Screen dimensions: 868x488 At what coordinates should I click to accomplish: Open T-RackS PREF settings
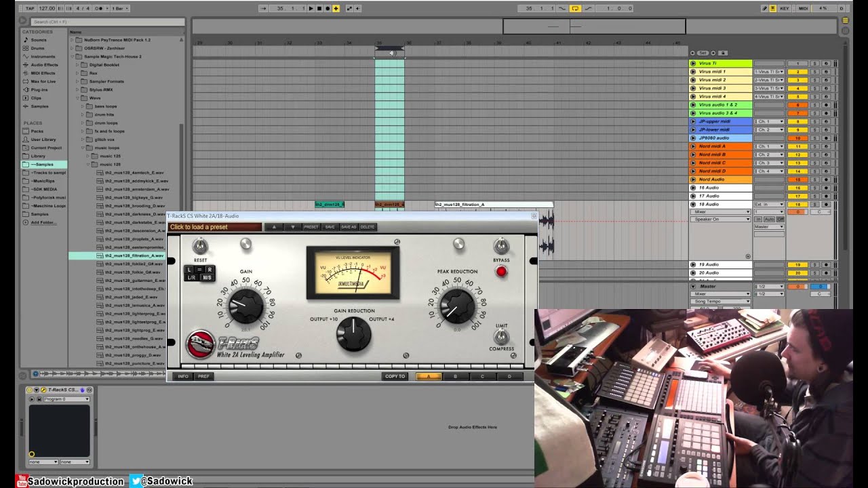pos(203,376)
